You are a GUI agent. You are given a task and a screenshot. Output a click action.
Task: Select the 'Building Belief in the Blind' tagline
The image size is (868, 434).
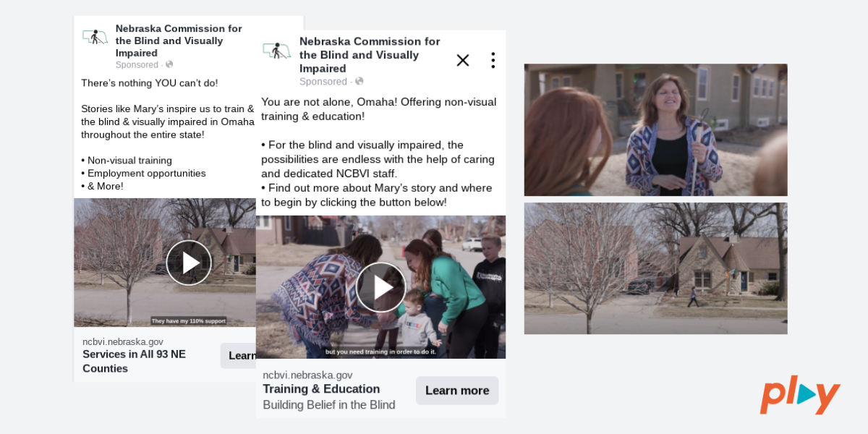click(329, 404)
